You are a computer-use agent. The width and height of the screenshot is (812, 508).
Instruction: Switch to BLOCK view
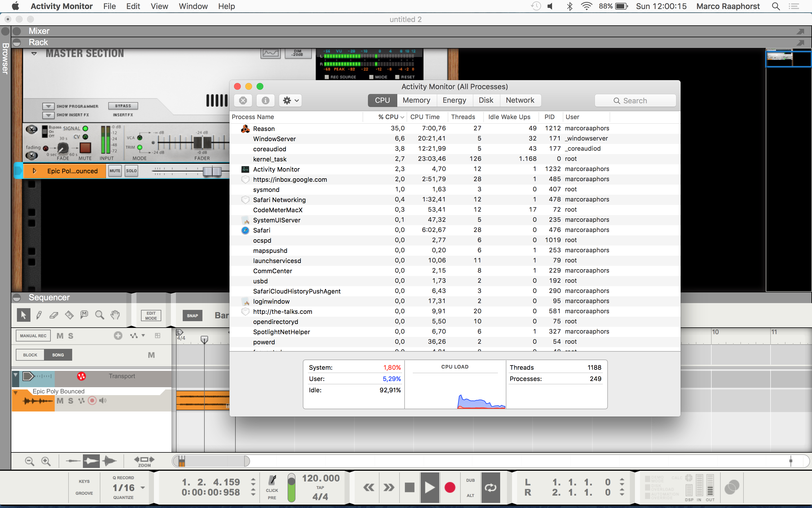[30, 355]
